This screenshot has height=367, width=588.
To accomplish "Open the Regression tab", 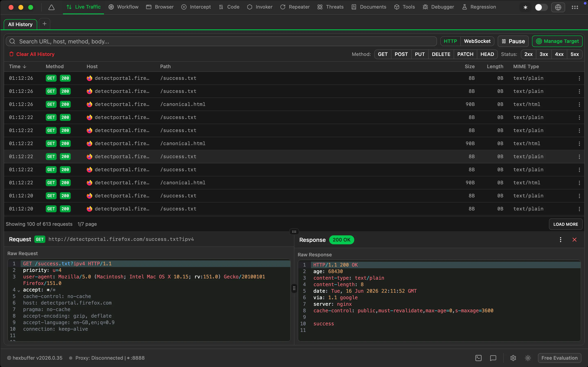I will (x=479, y=7).
